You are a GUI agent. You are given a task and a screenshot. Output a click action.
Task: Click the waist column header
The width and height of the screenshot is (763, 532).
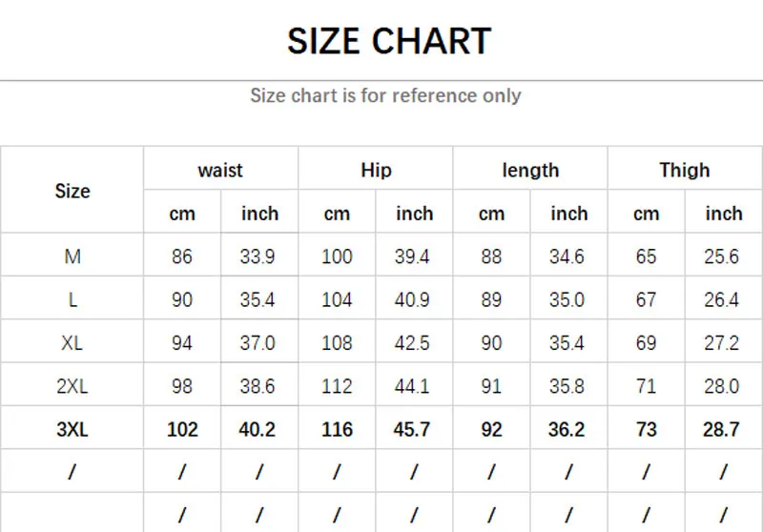pos(220,171)
